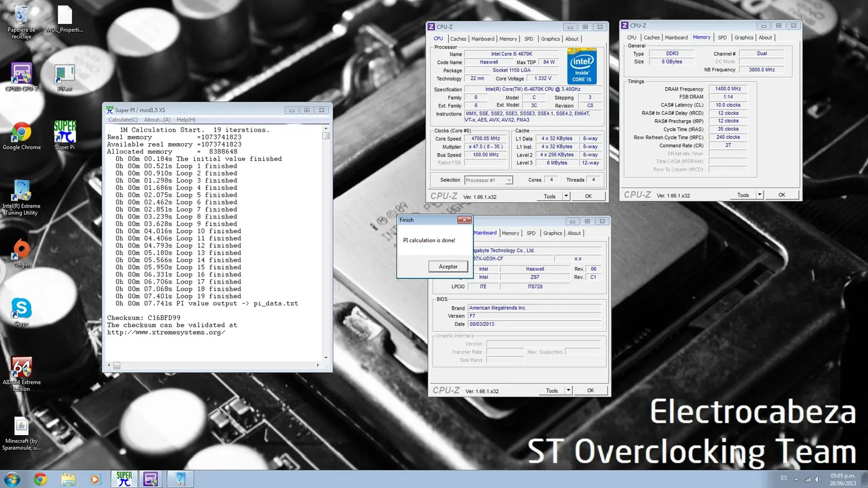This screenshot has height=488, width=868.
Task: Click the Intel Core i5 logo in CPU-Z
Action: click(582, 66)
